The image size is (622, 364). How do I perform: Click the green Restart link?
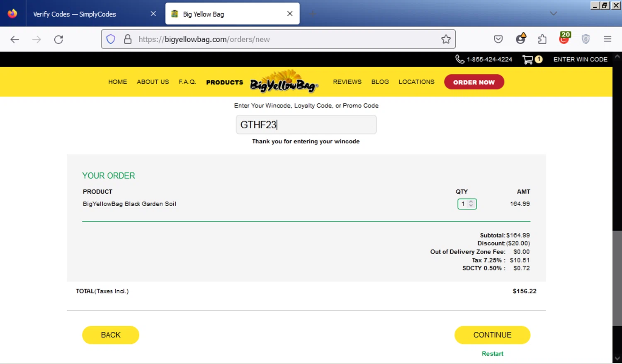tap(492, 354)
